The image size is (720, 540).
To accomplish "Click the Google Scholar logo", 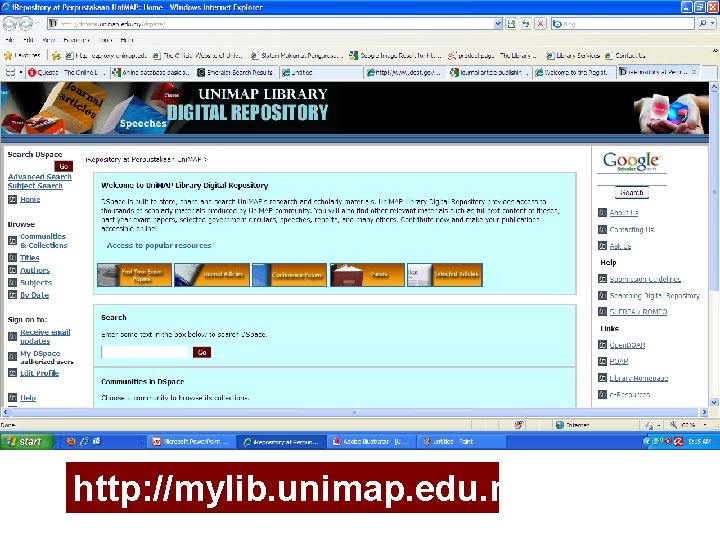I will (631, 161).
